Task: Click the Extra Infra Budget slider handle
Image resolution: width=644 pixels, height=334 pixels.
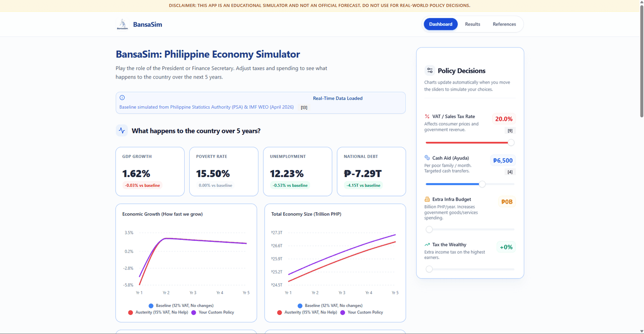Action: 429,229
